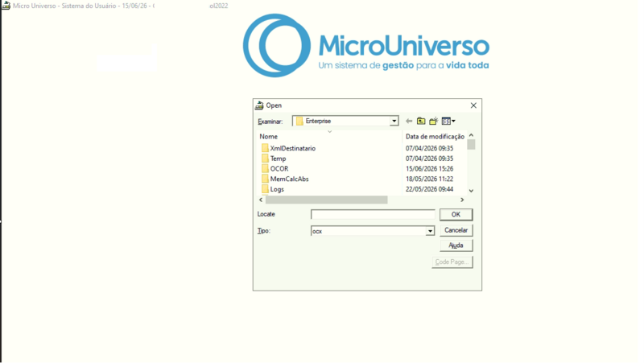Viewport: 644px width, 363px height.
Task: Click date 18/05/2026 11:22
Action: coord(429,179)
